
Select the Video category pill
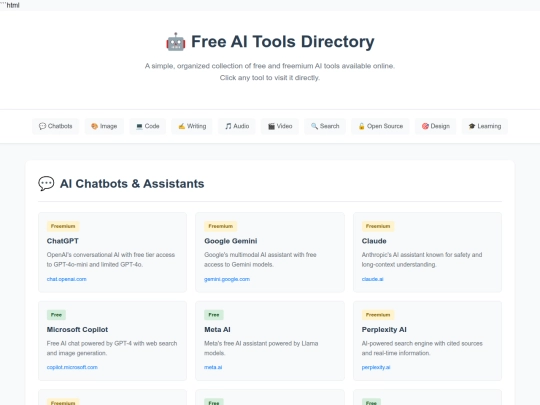[x=280, y=126]
